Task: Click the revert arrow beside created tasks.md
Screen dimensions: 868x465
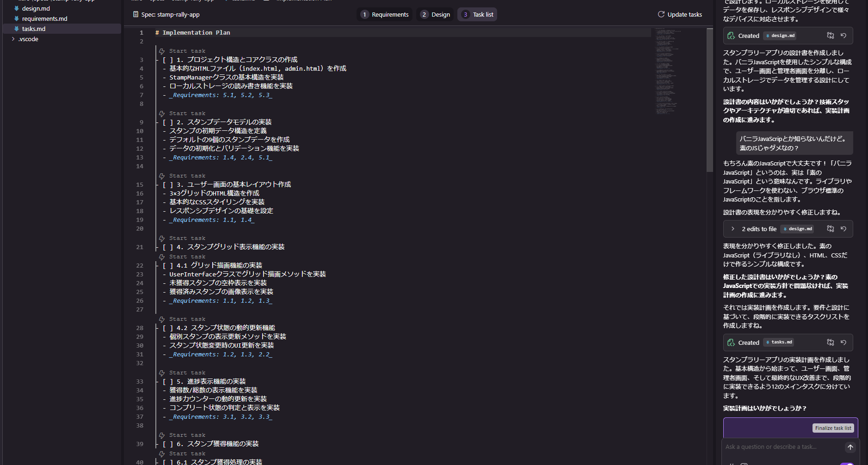Action: pyautogui.click(x=843, y=343)
